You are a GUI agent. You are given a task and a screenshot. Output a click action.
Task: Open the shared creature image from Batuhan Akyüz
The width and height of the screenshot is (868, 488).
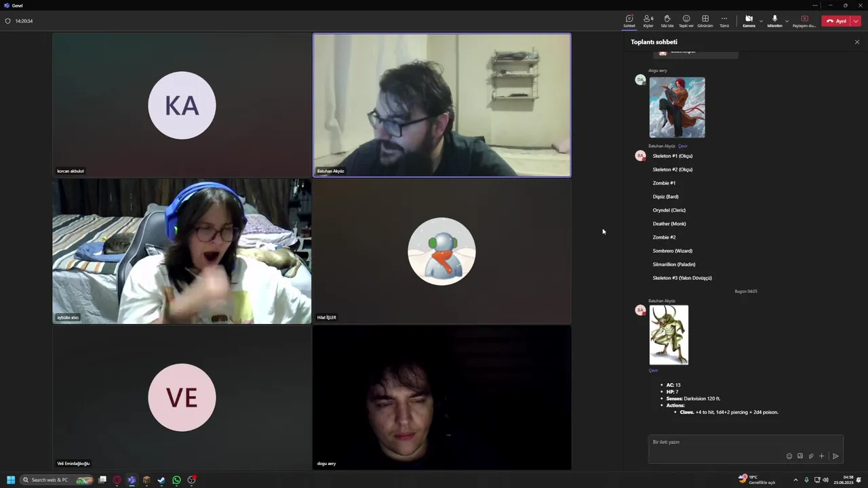tap(669, 335)
